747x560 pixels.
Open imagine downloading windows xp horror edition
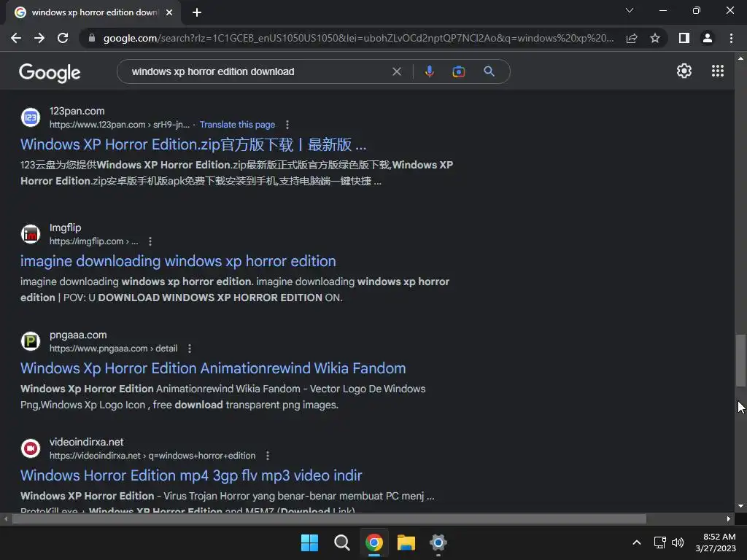coord(178,261)
